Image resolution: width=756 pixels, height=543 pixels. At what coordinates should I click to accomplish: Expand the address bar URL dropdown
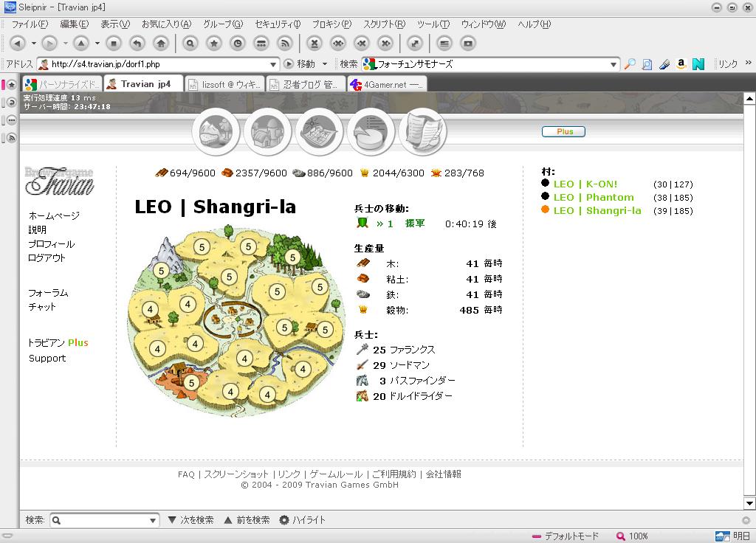point(273,64)
